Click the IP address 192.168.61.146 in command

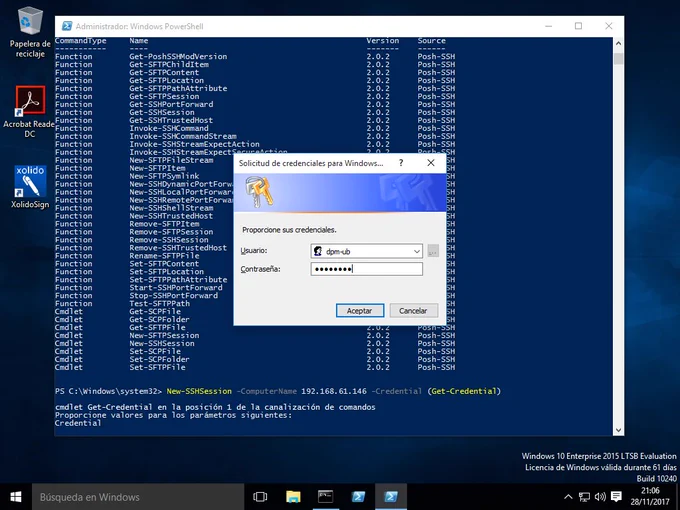pos(334,391)
